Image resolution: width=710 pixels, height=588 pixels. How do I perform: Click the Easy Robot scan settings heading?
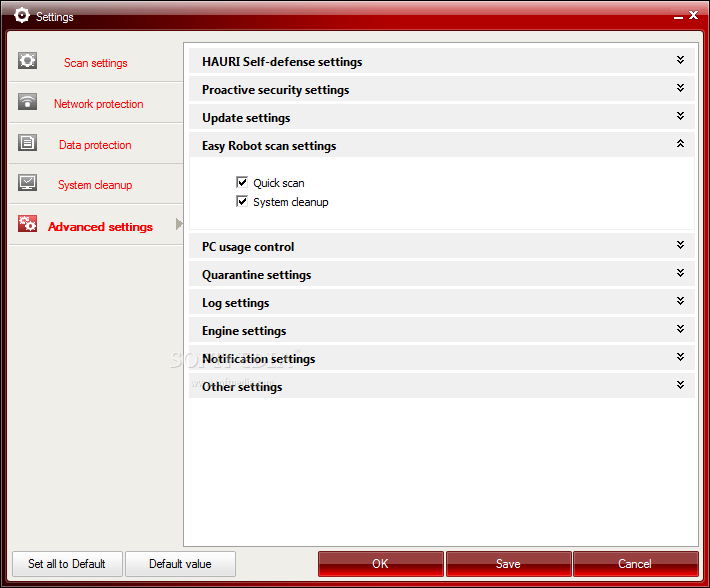[269, 146]
